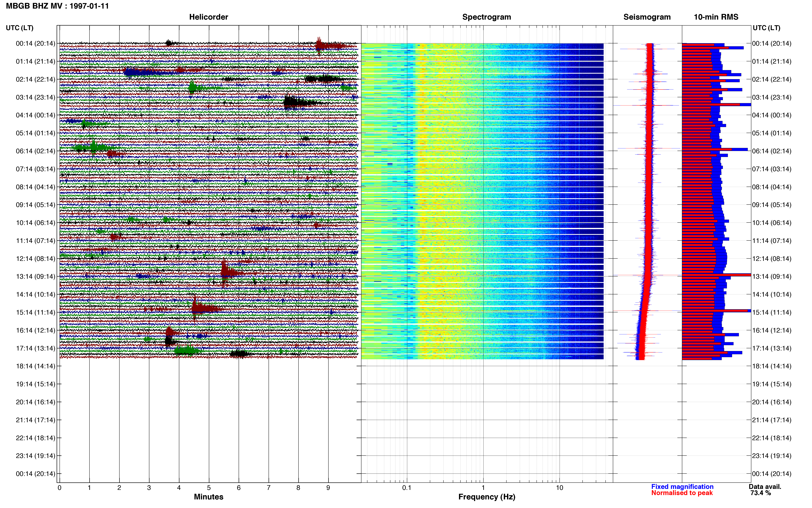Click helicorder time label "20:14 (16:14)"
812x508 pixels.
(36, 402)
